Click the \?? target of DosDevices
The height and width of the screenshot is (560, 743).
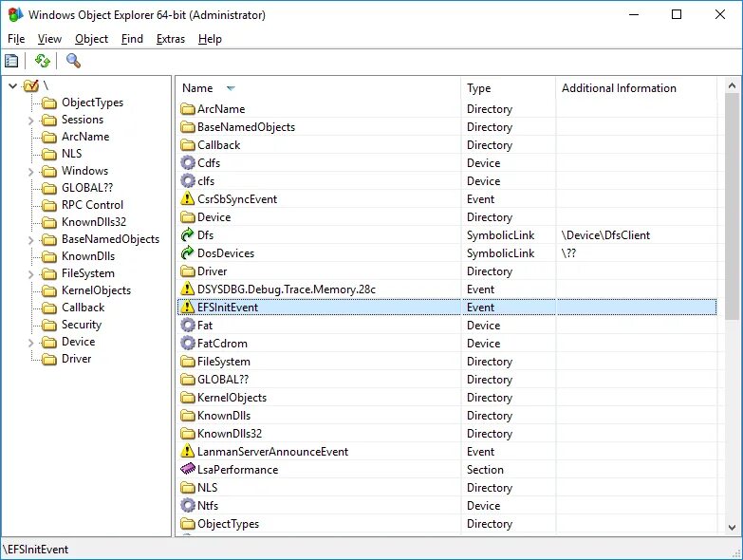coord(568,253)
